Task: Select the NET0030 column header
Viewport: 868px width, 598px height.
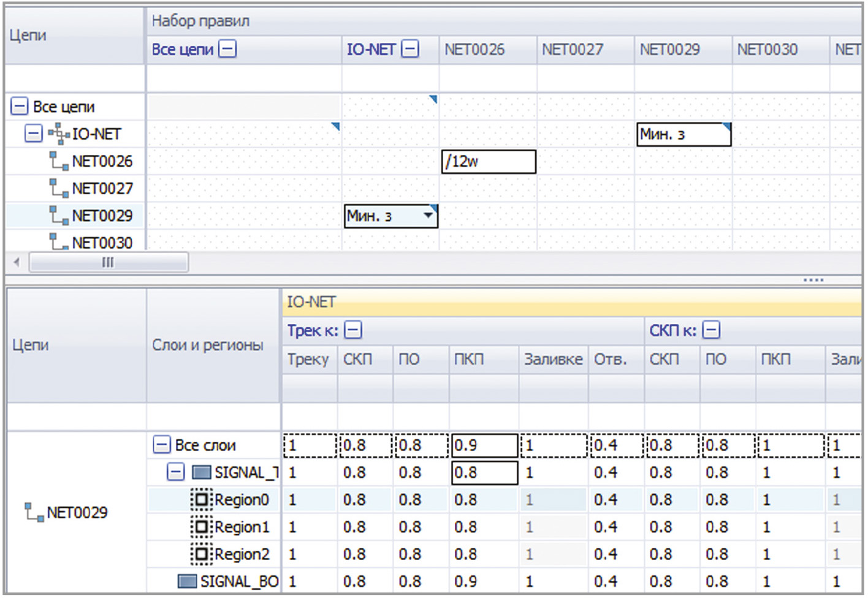Action: click(767, 50)
